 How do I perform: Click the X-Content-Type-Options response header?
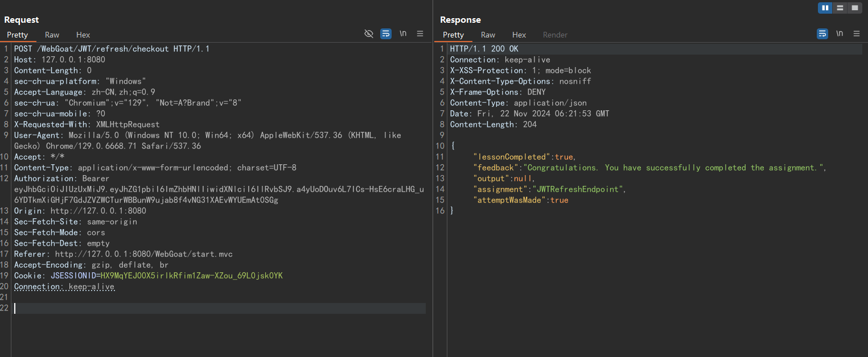tap(521, 81)
